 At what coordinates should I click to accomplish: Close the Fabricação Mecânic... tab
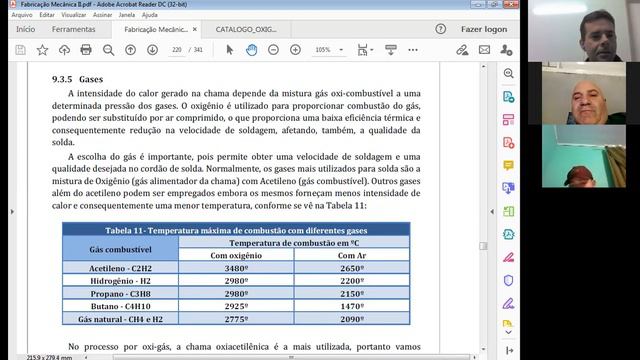coord(195,29)
